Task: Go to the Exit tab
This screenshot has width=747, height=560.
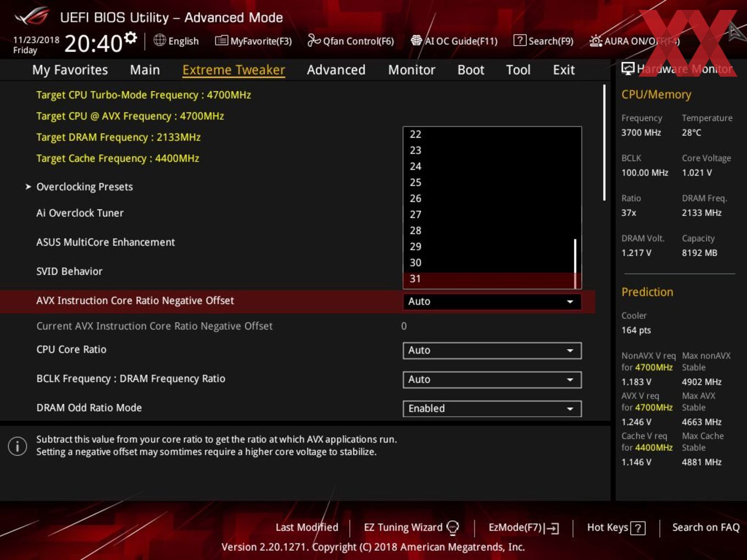Action: [564, 70]
